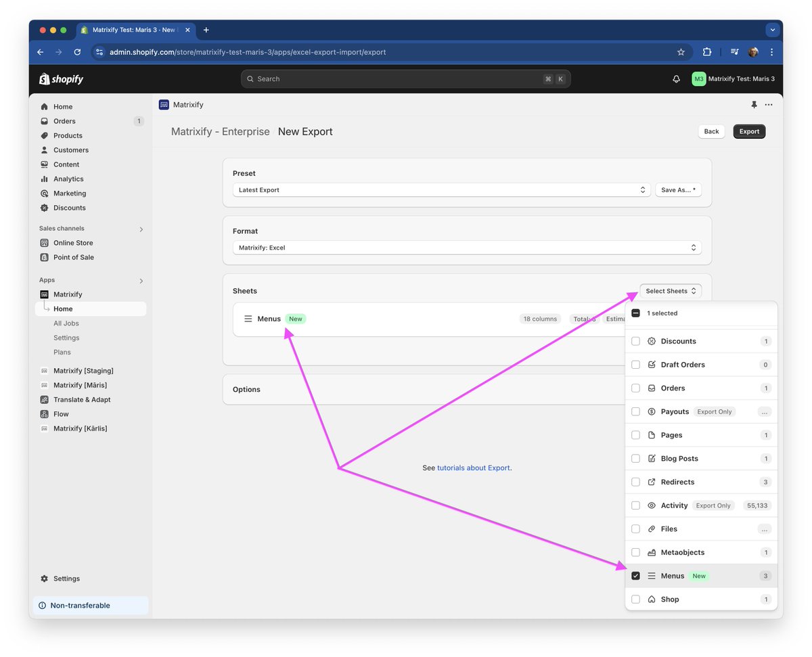This screenshot has width=812, height=657.
Task: Expand the Apps section chevron
Action: pyautogui.click(x=141, y=281)
